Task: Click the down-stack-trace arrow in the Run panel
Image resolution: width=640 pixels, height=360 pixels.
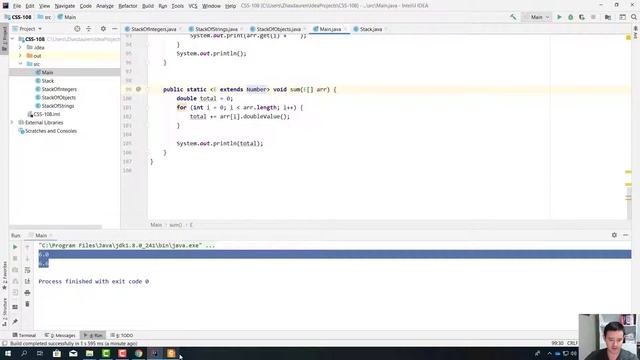Action: pos(27,258)
